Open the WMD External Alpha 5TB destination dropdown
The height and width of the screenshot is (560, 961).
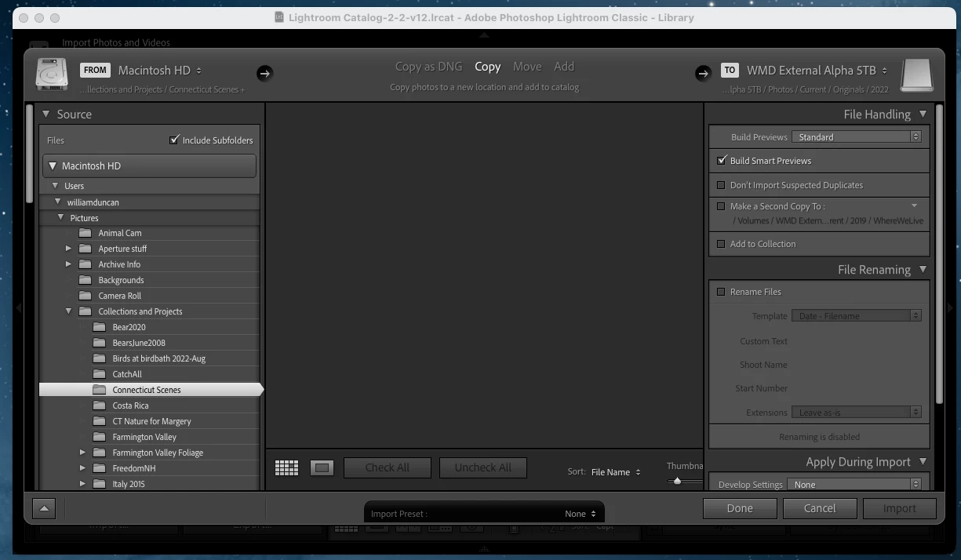point(817,71)
